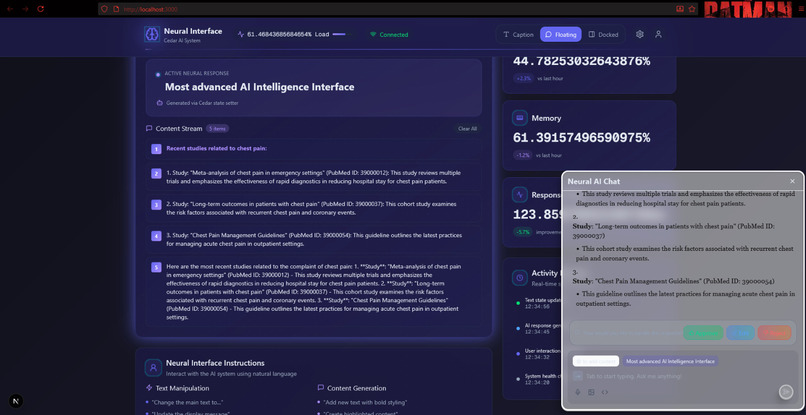This screenshot has width=806, height=415.
Task: Click the Neural Interface Instructions person icon
Action: click(x=153, y=368)
